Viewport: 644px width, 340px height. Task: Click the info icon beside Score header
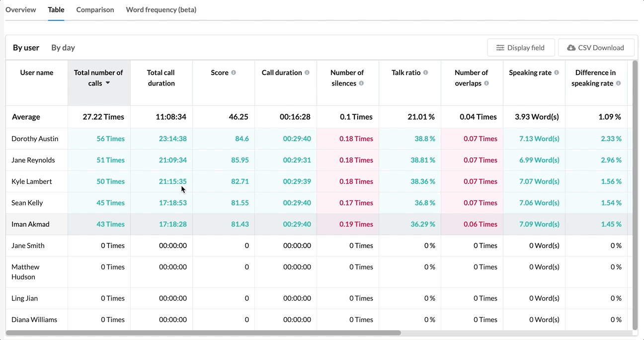(x=234, y=73)
